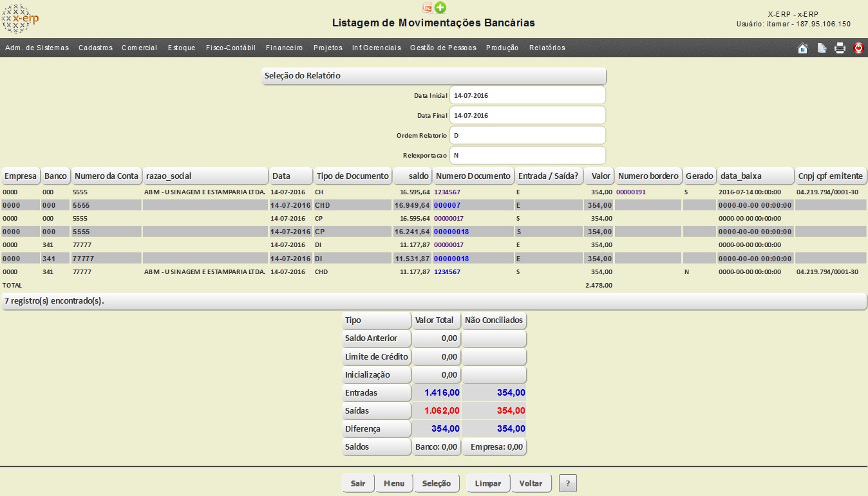868x496 pixels.
Task: Sort by the Cnpj cpf emitente column header
Action: click(x=831, y=176)
